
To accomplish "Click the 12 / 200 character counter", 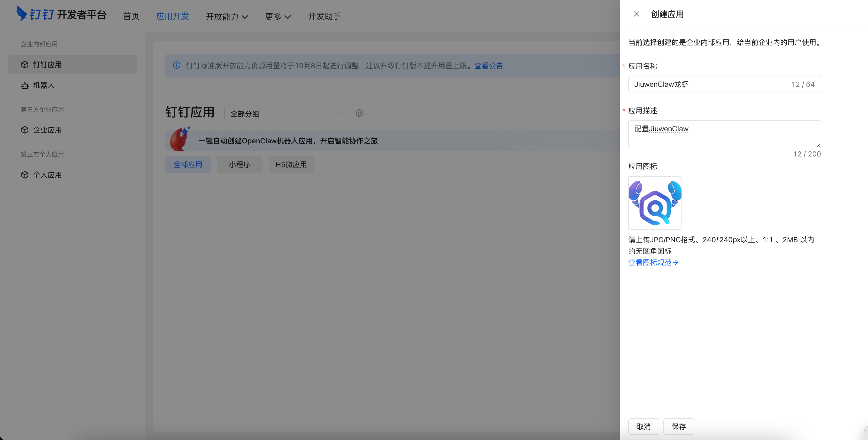I will click(x=807, y=154).
